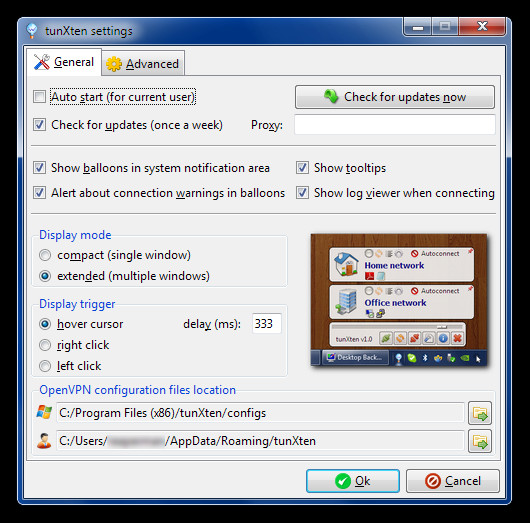Click Check for updates now button
Image resolution: width=530 pixels, height=523 pixels.
[x=395, y=97]
